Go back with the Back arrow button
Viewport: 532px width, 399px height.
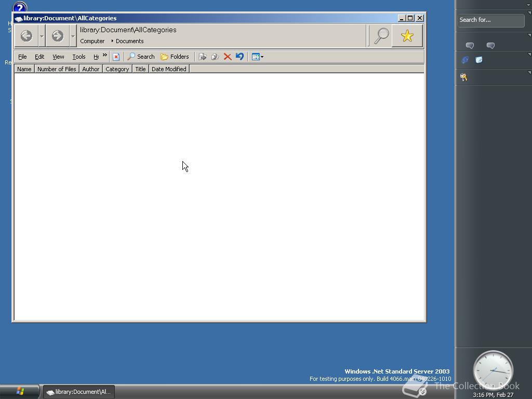coord(26,36)
